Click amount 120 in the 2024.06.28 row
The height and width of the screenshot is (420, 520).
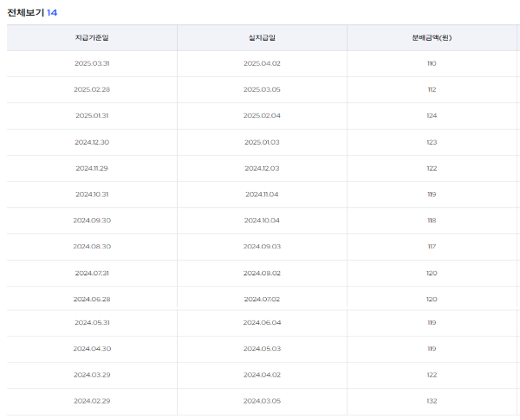pos(432,300)
